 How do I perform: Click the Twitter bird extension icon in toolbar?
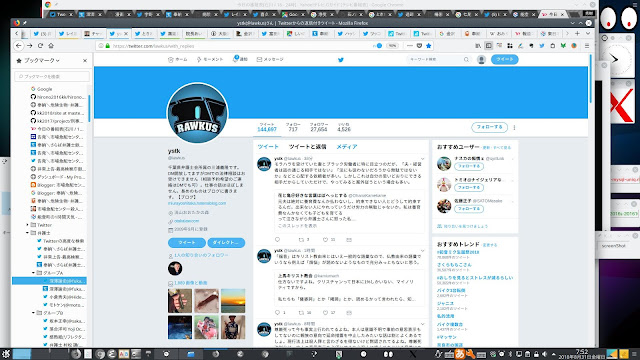[x=542, y=46]
